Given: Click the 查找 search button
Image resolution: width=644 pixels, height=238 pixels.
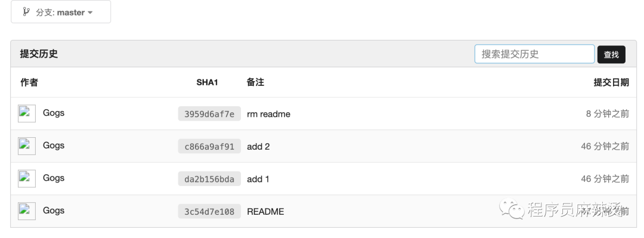Looking at the screenshot, I should 611,54.
